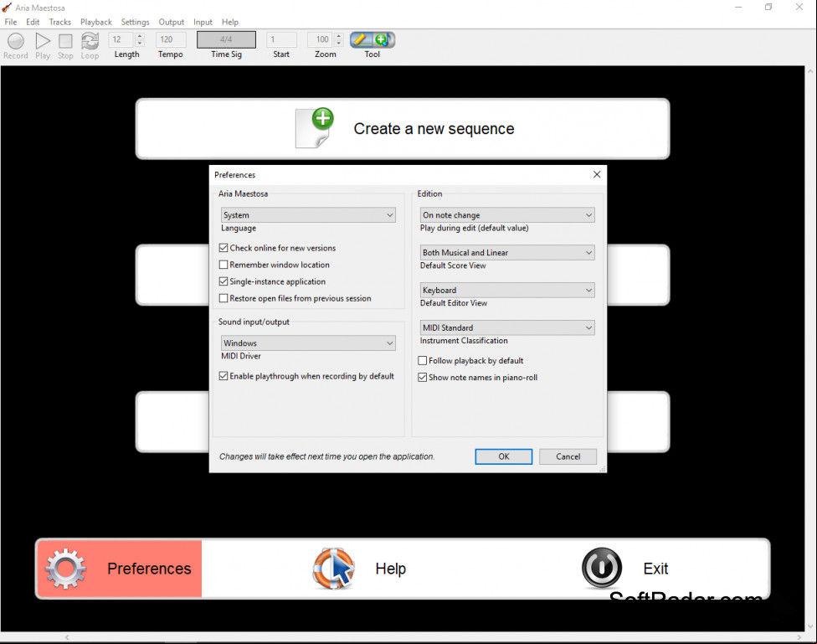Click the 4/4 Time Sig button
The width and height of the screenshot is (817, 644).
pyautogui.click(x=226, y=39)
